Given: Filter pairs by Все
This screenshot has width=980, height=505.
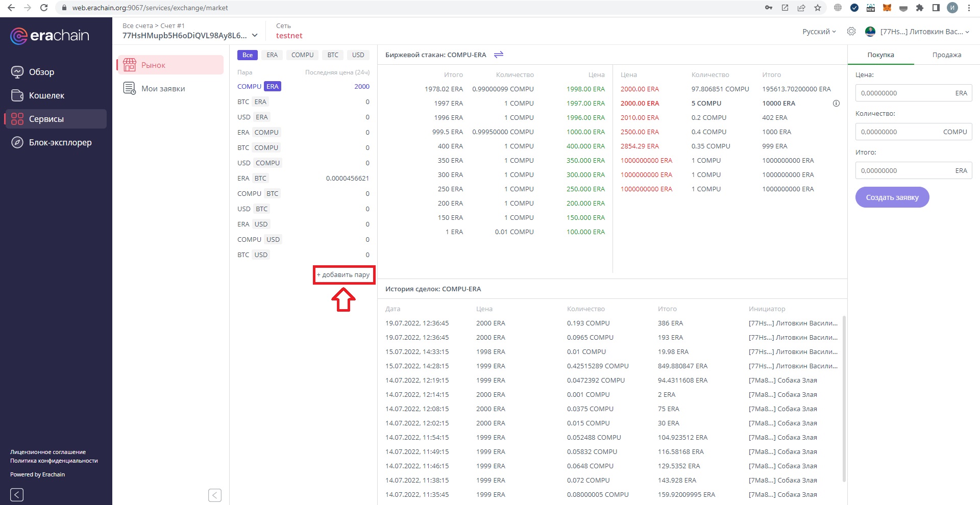Looking at the screenshot, I should pos(248,55).
